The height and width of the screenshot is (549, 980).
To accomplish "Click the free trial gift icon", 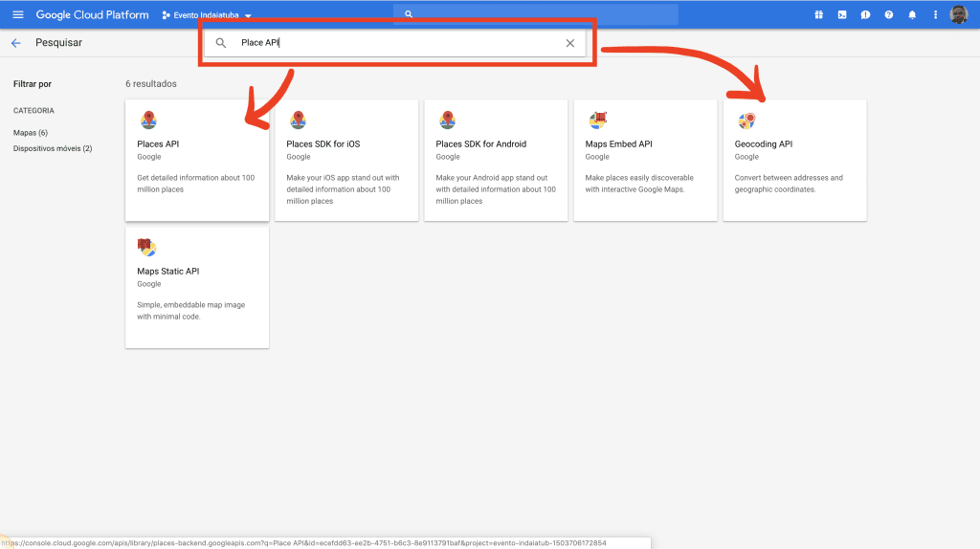I will point(818,15).
